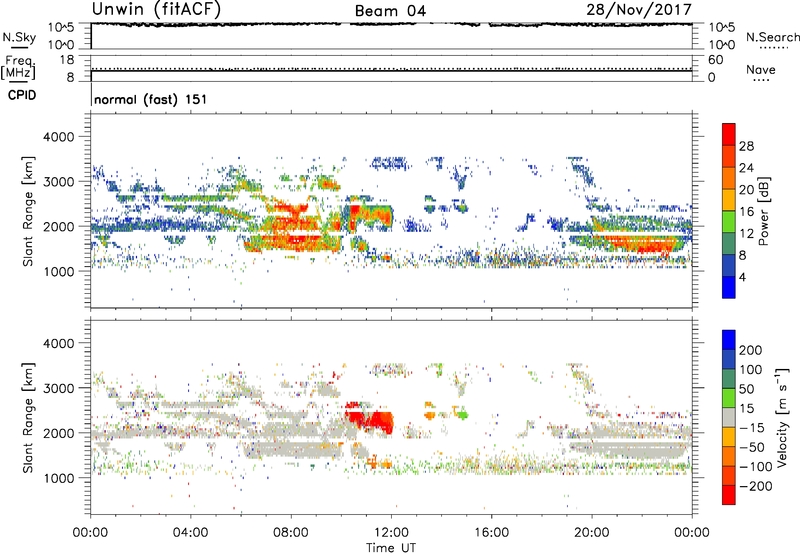This screenshot has height=554, width=800.
Task: Click the "24" label on Power colorbar
Action: pos(746,168)
